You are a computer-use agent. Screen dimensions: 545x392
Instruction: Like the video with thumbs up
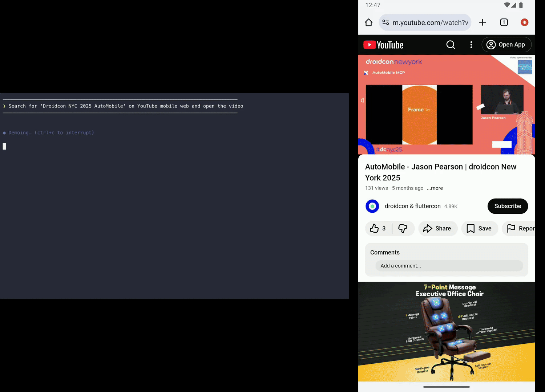click(x=378, y=228)
